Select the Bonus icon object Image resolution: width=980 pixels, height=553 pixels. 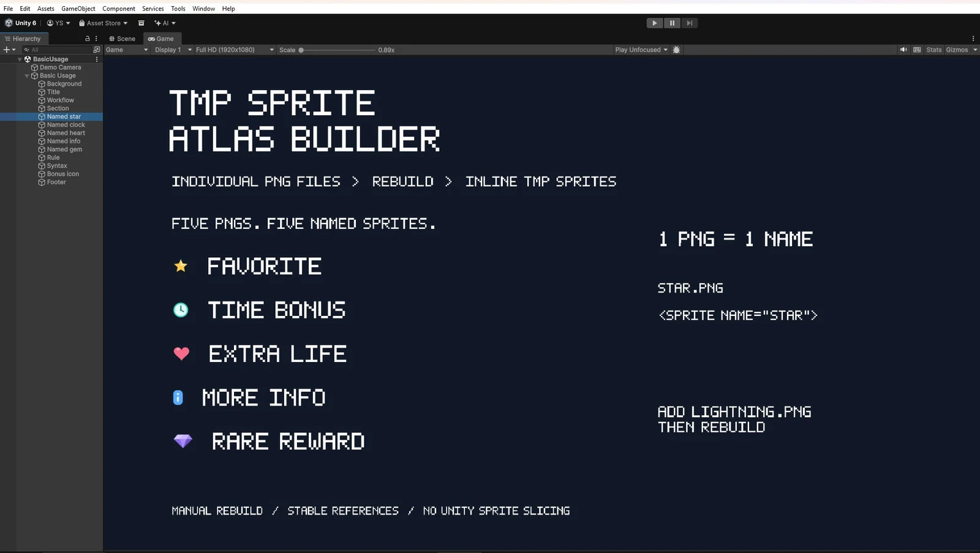[x=63, y=174]
